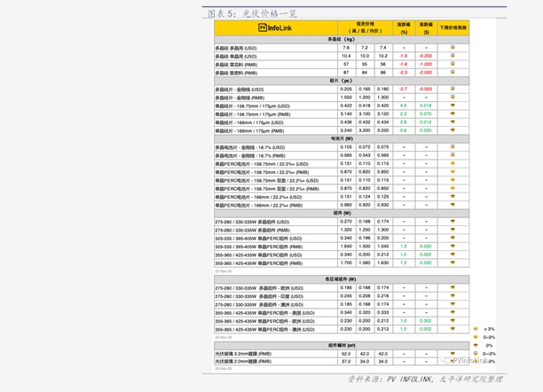Click forecast emoji in the 0.340 / 0.320 / 0.333 row
The image size is (543, 392).
pyautogui.click(x=452, y=312)
